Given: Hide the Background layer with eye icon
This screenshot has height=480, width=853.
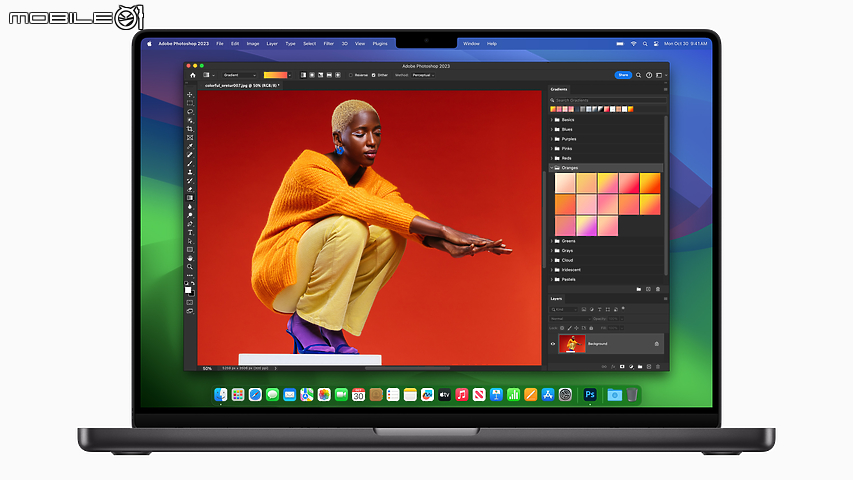Looking at the screenshot, I should tap(553, 344).
